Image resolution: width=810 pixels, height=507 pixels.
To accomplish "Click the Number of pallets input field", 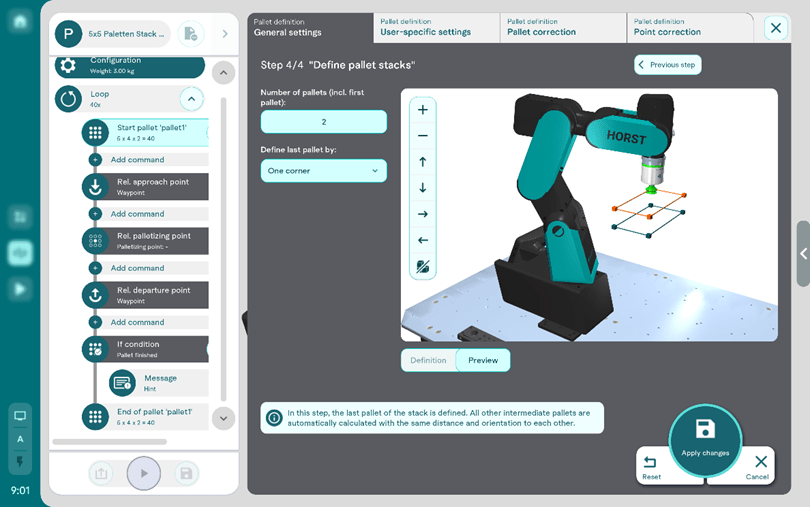I will coord(323,122).
